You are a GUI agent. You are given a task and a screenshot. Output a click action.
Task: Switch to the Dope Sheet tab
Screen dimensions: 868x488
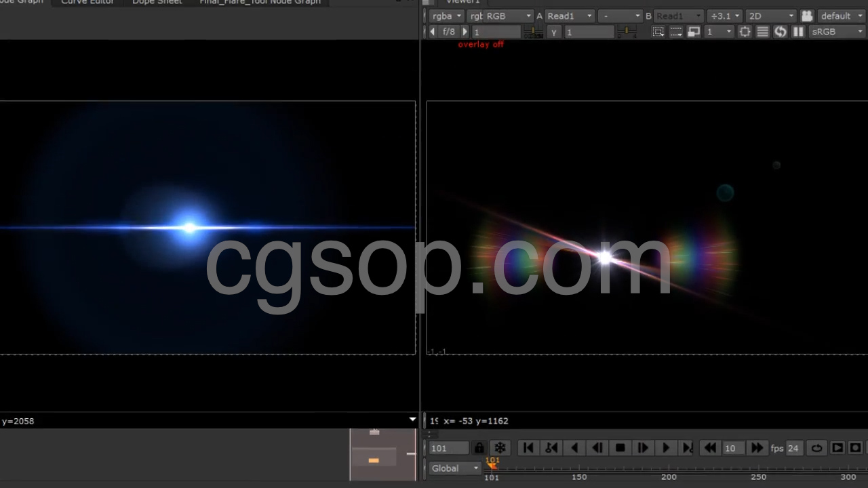click(x=157, y=2)
